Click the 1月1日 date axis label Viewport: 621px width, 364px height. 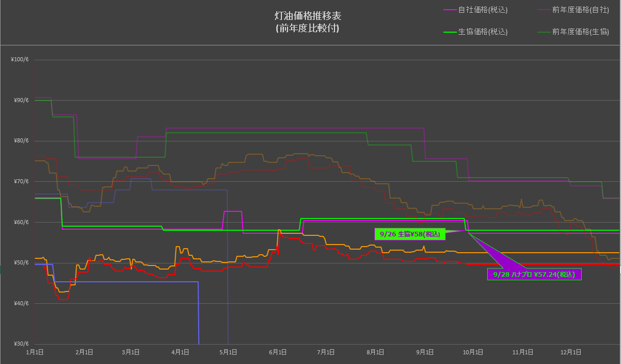pyautogui.click(x=35, y=352)
